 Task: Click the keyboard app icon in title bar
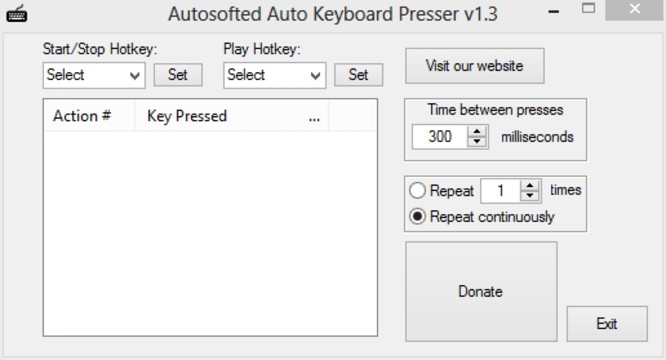(17, 14)
